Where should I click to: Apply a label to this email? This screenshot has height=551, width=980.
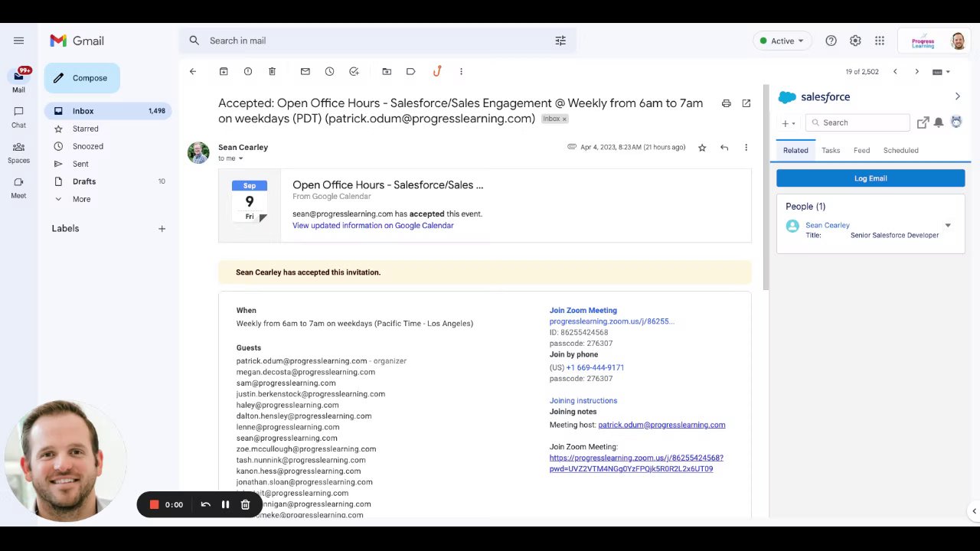[x=411, y=71]
